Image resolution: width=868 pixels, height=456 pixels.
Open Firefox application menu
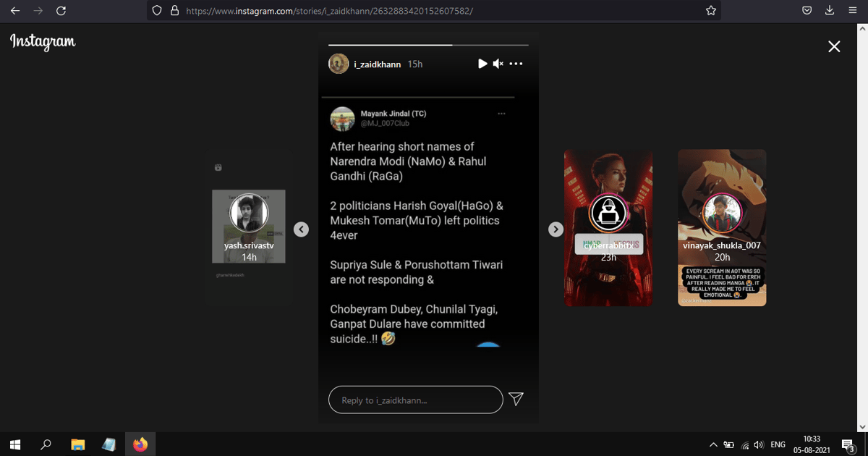[x=852, y=11]
